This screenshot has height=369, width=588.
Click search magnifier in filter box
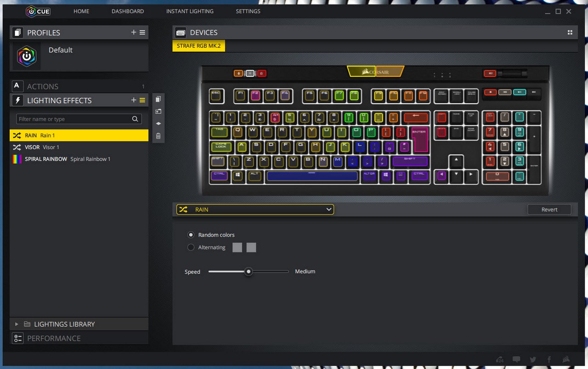click(x=135, y=119)
